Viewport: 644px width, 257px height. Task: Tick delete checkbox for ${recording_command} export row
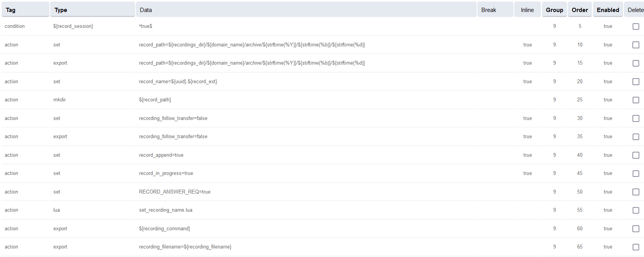(x=636, y=229)
